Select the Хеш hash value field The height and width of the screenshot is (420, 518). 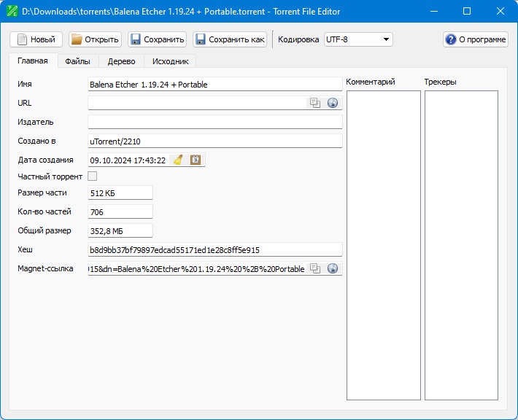coord(215,250)
